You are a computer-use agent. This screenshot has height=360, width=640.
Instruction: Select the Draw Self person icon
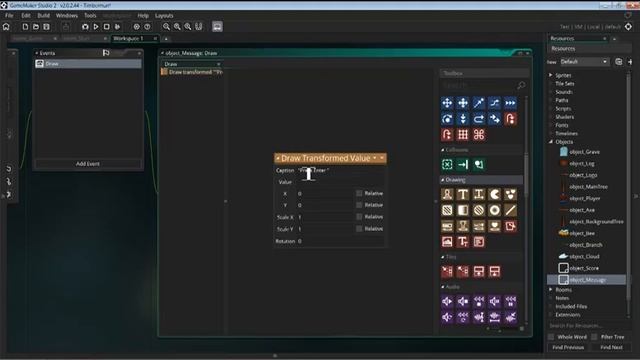point(447,194)
